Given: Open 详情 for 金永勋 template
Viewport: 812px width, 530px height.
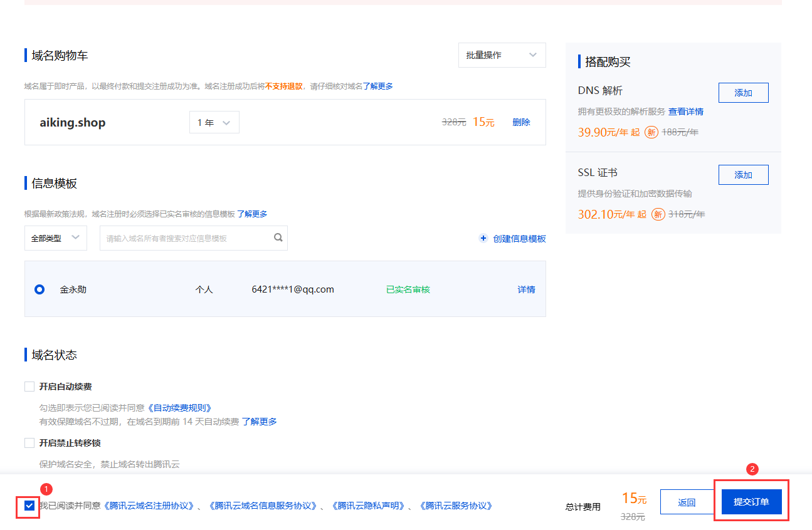Looking at the screenshot, I should (x=526, y=289).
